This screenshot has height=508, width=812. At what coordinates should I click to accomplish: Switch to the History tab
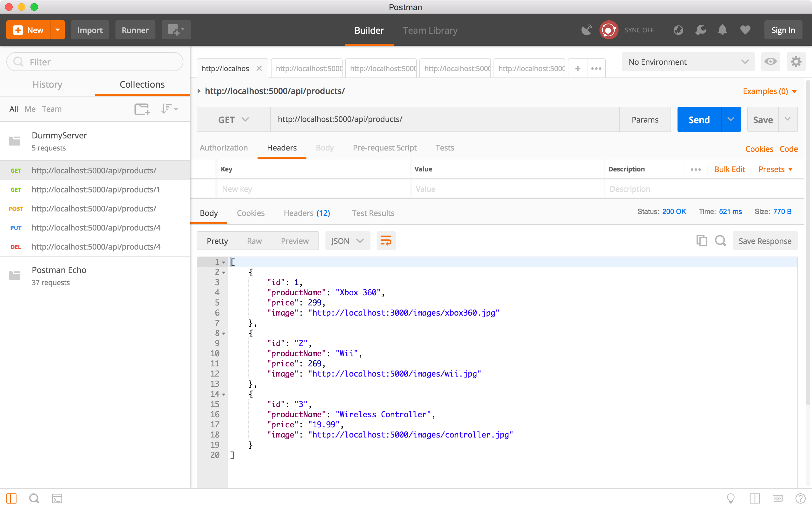[47, 84]
